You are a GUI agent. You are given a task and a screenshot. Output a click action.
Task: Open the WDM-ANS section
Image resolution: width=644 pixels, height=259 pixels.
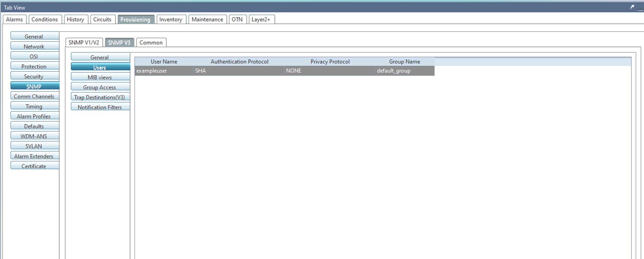34,136
